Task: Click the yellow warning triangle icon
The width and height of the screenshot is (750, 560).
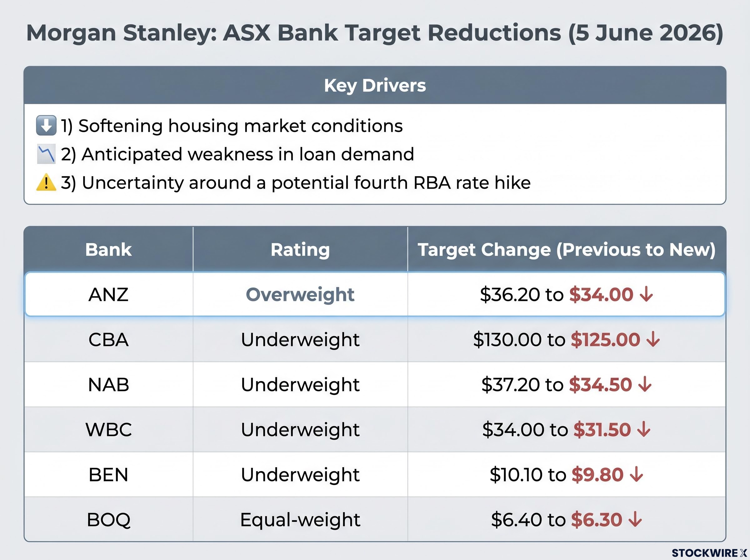Action: [46, 182]
